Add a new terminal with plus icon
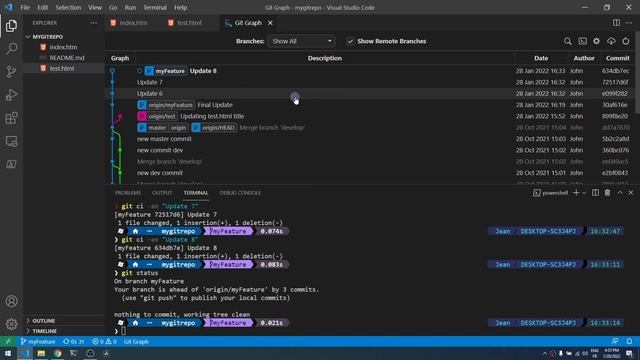 [576, 193]
